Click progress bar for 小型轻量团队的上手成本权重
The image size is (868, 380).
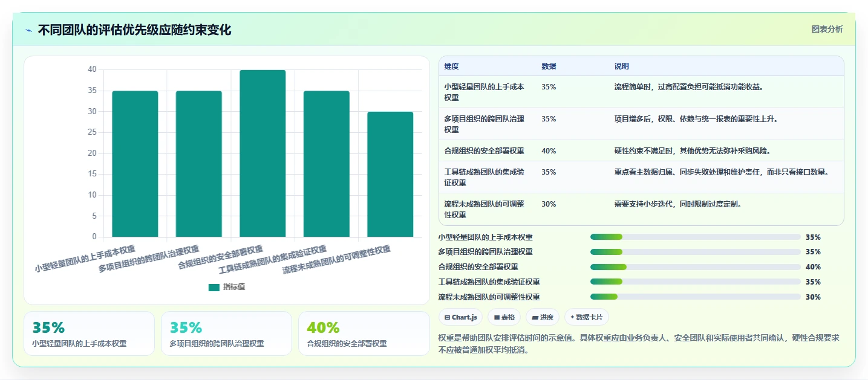click(x=696, y=237)
